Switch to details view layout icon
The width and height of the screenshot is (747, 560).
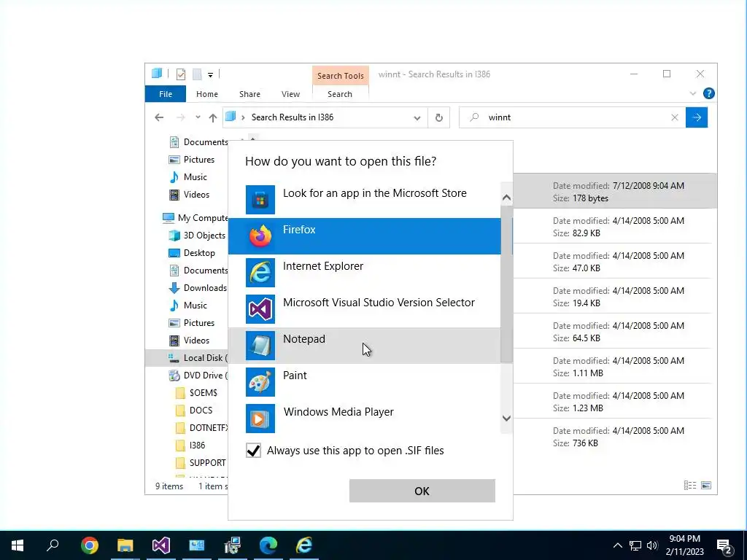coord(690,486)
